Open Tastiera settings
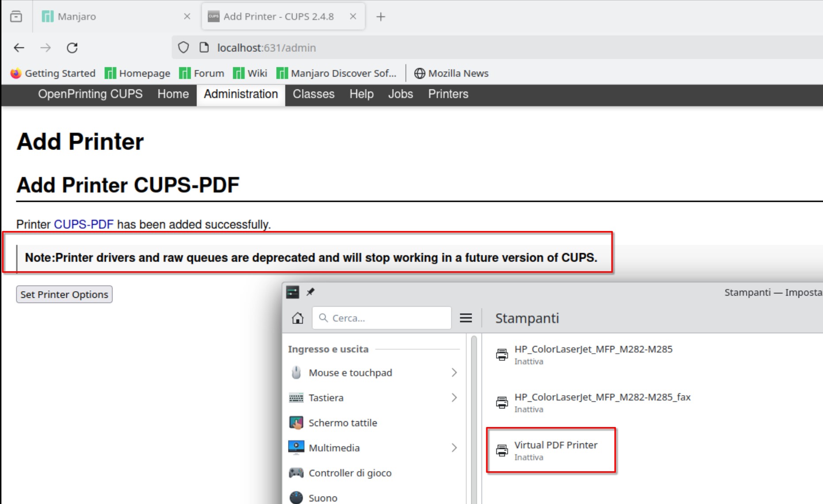 tap(374, 398)
